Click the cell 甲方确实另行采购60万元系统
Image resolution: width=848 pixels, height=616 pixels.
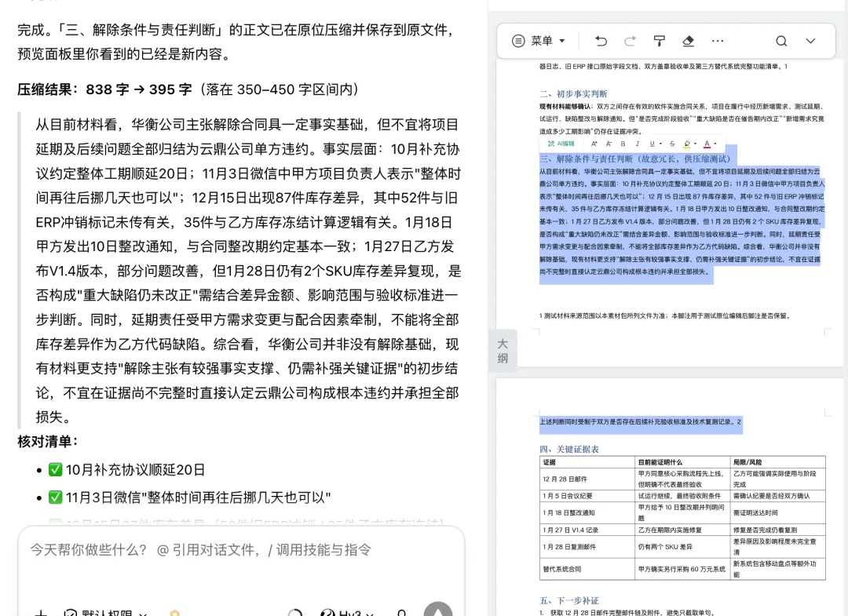[682, 569]
